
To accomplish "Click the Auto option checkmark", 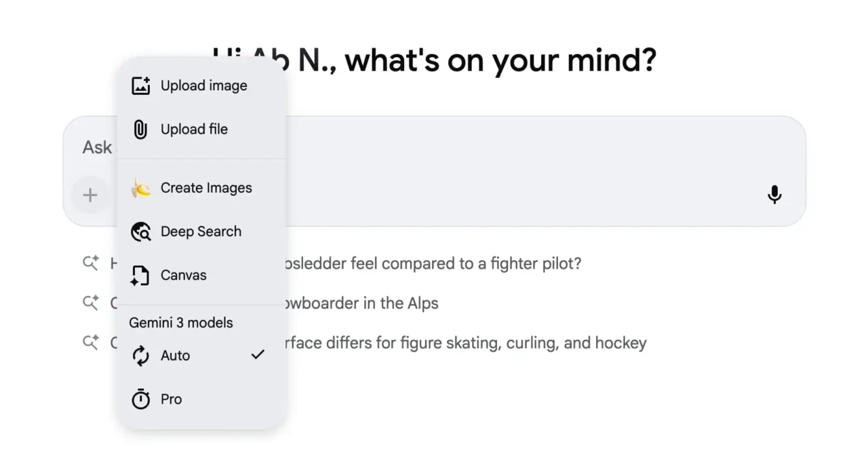I will pos(258,354).
